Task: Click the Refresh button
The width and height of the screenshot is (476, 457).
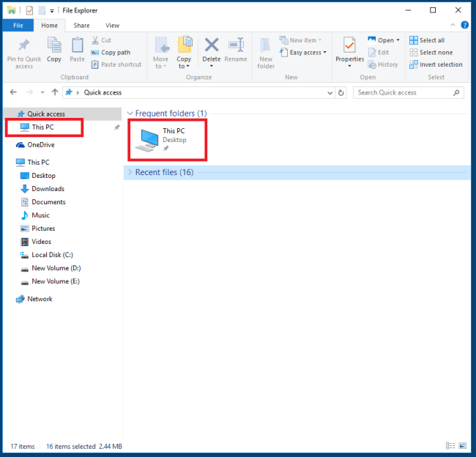Action: (341, 92)
